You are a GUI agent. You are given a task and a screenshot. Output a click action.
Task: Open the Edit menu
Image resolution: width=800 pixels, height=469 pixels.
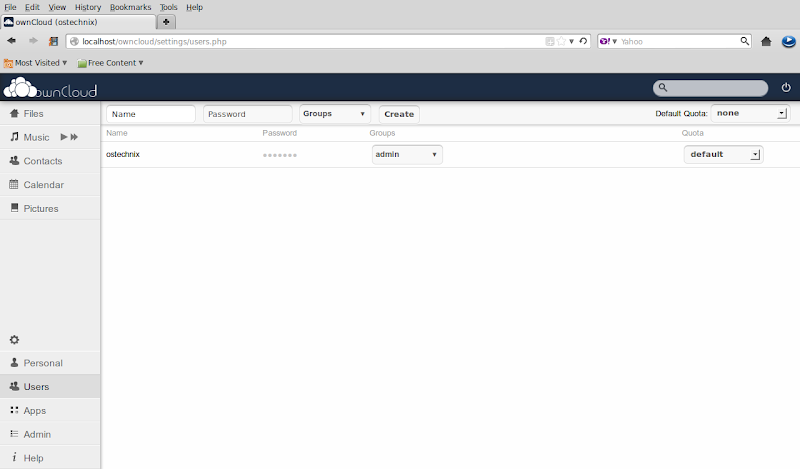[x=32, y=7]
